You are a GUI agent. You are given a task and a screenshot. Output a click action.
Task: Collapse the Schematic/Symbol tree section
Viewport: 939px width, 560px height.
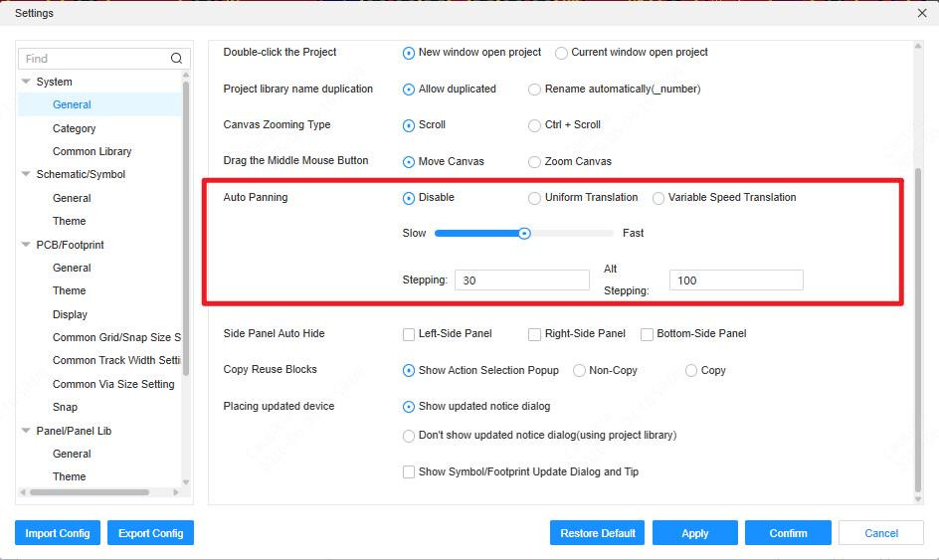pos(26,174)
